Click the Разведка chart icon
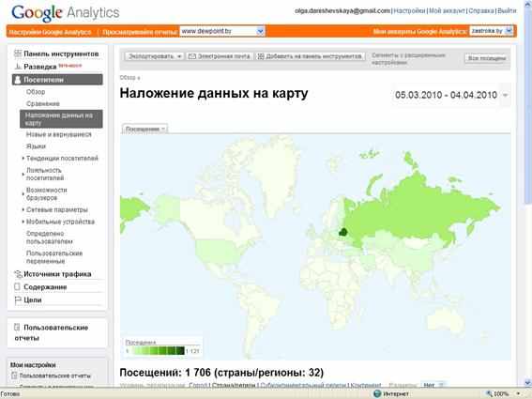Image resolution: width=532 pixels, height=399 pixels. [x=18, y=67]
